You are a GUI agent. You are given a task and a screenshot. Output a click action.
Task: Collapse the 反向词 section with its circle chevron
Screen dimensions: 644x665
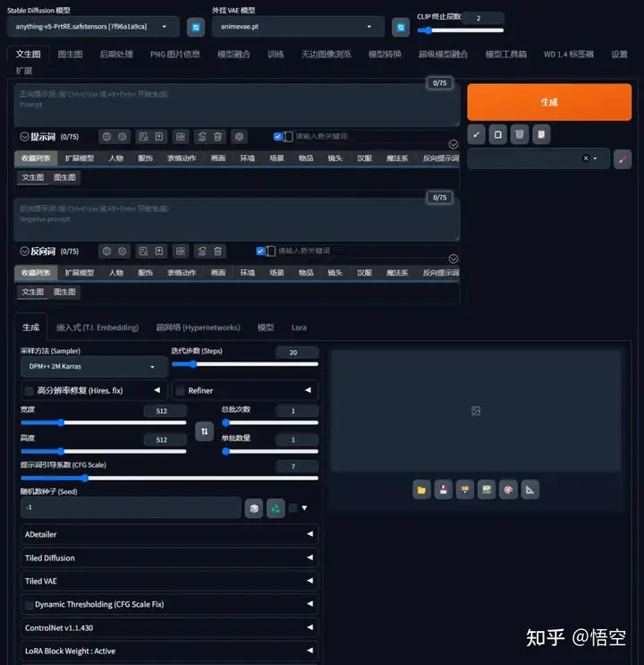click(24, 252)
